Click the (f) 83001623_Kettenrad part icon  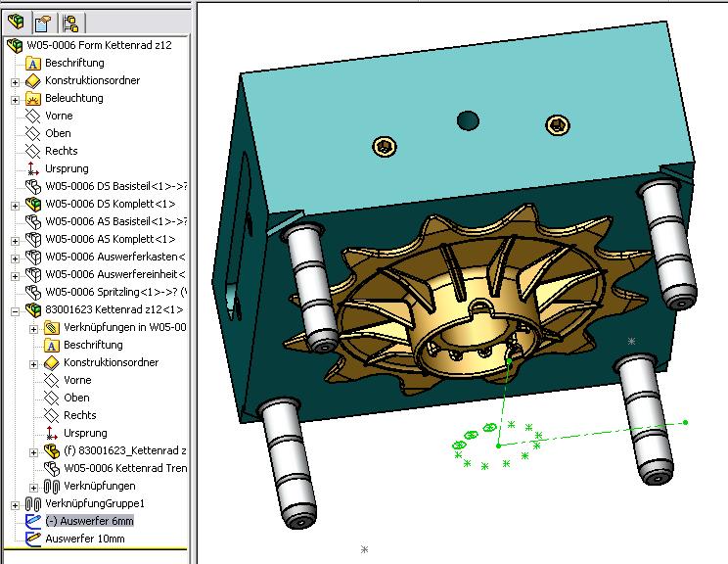point(52,450)
